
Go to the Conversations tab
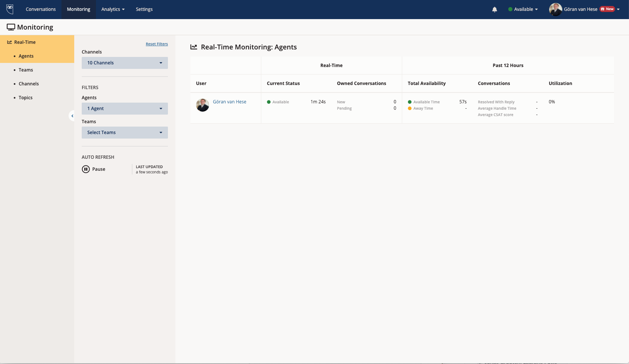pos(40,9)
